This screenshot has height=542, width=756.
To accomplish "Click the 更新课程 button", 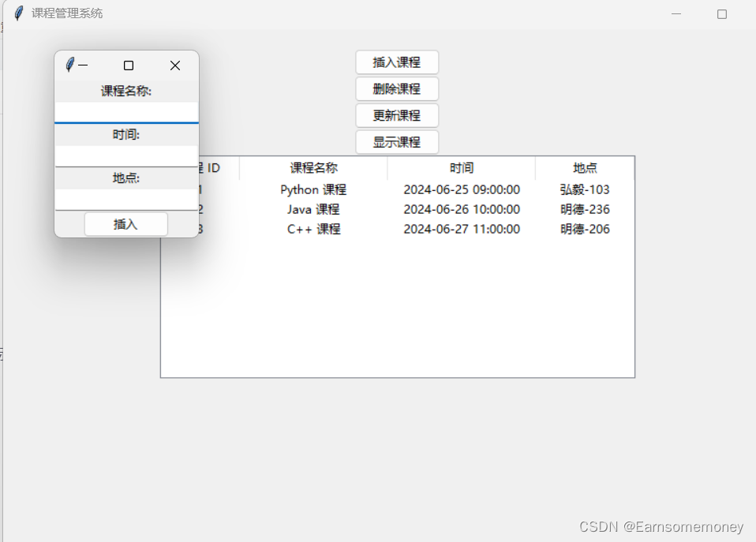I will point(397,115).
